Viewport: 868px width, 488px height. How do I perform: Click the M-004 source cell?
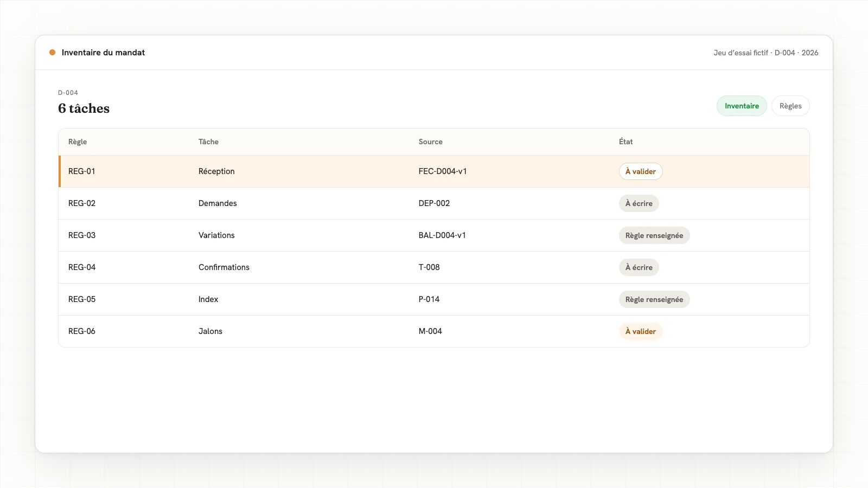[x=430, y=331]
